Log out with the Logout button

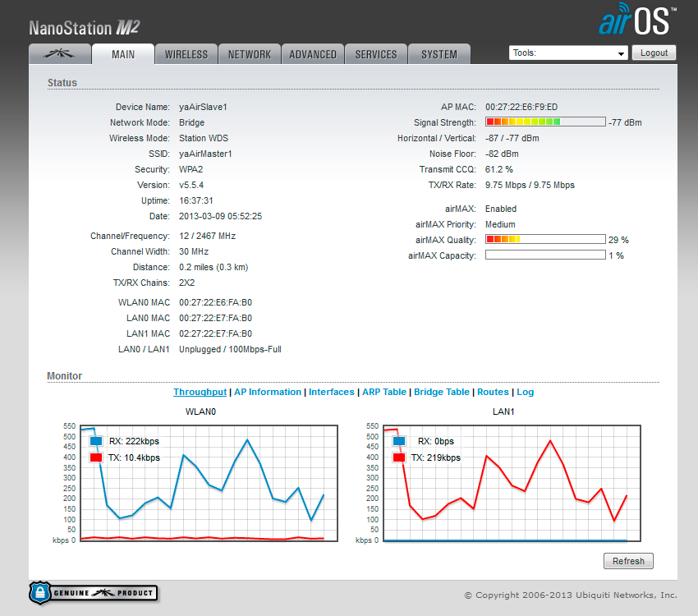coord(654,53)
